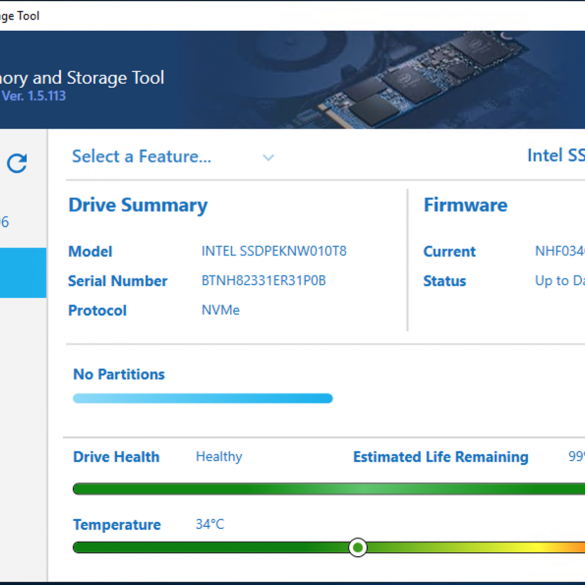This screenshot has height=585, width=585.
Task: Click the No Partitions usage bar
Action: coord(203,398)
